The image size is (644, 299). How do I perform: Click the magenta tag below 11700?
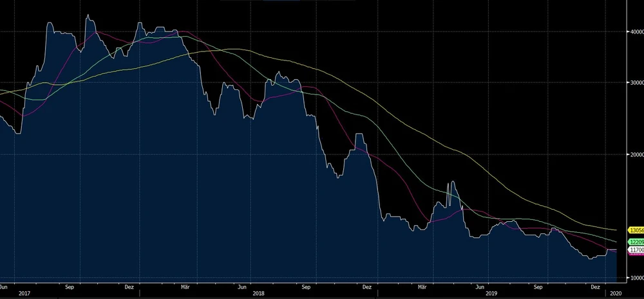(636, 254)
